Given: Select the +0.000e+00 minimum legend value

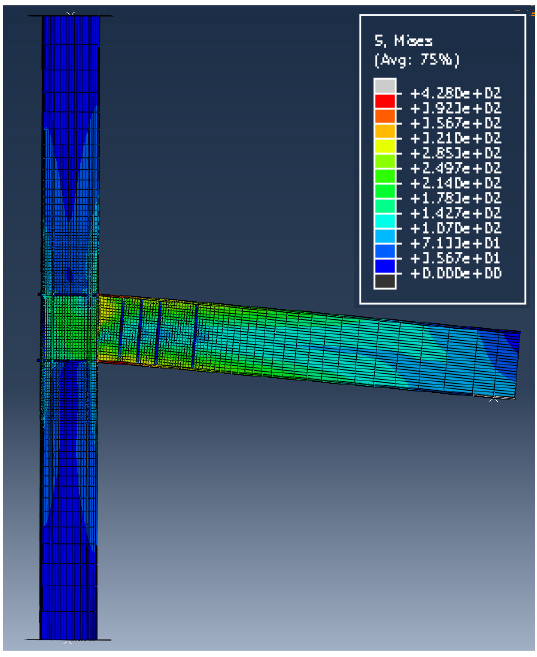Looking at the screenshot, I should click(456, 274).
